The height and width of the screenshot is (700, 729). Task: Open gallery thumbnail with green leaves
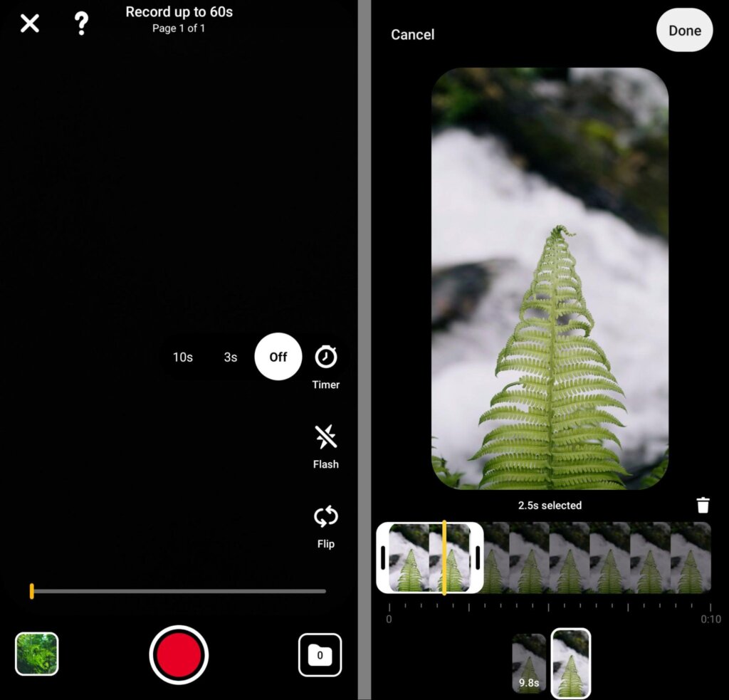pyautogui.click(x=37, y=654)
